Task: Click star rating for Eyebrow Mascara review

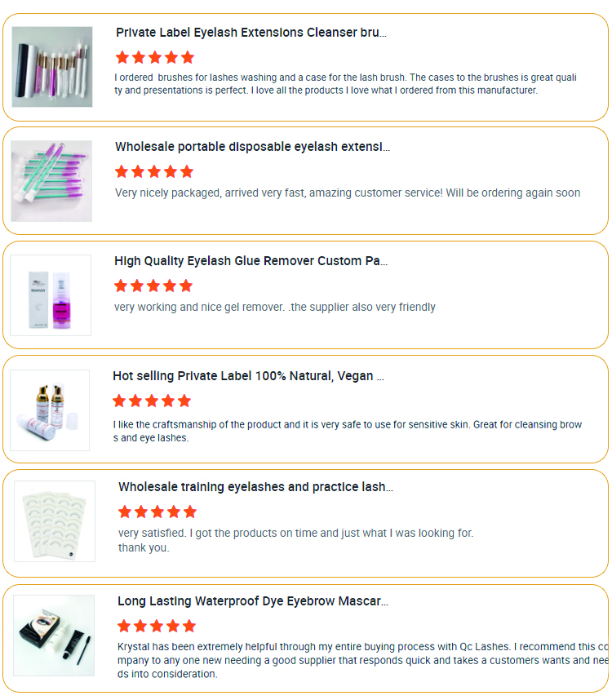Action: 157,626
